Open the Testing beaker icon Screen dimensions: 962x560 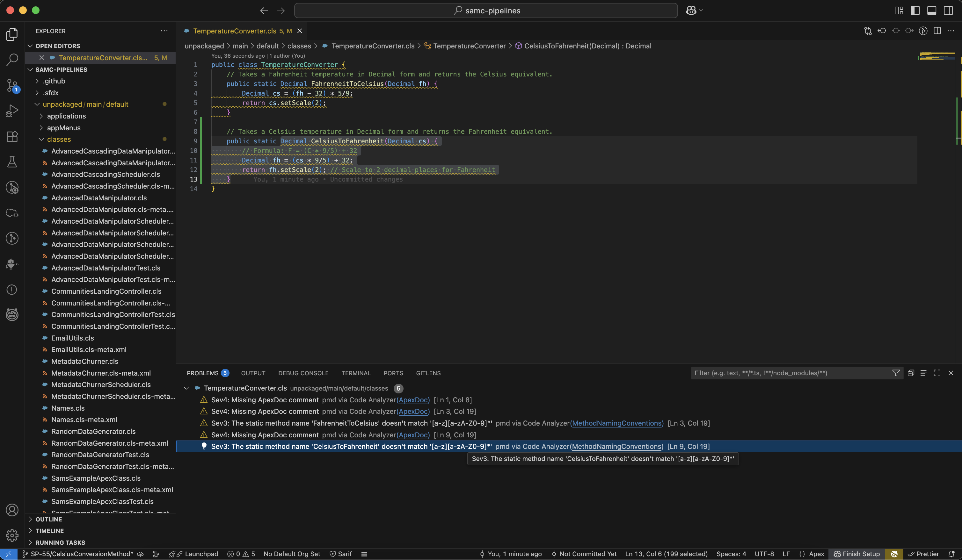12,162
